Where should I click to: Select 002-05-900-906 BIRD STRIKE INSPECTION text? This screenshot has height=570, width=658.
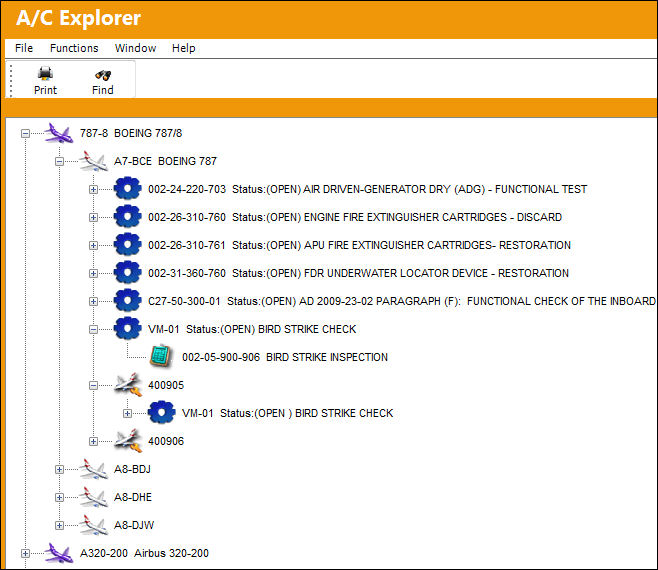click(x=285, y=357)
